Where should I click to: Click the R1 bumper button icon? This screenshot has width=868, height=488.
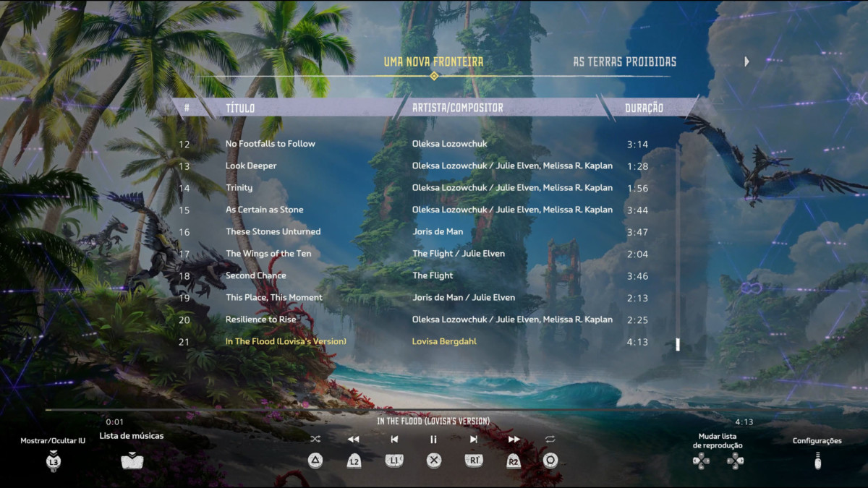[x=474, y=460]
